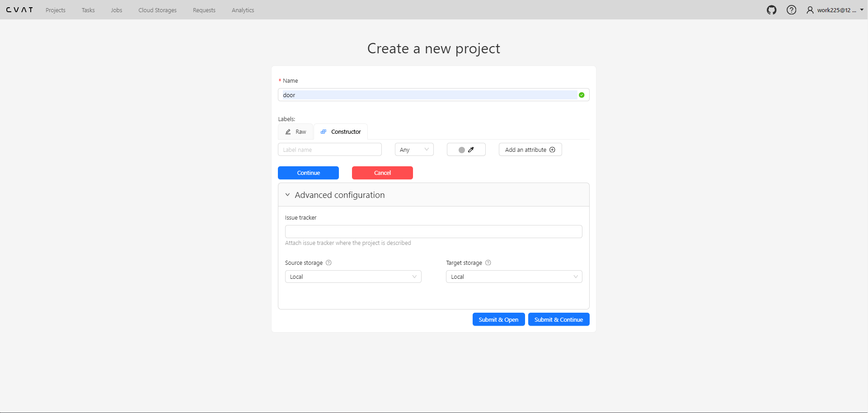Click the 'Create a new project' heading
868x413 pixels.
pos(433,48)
